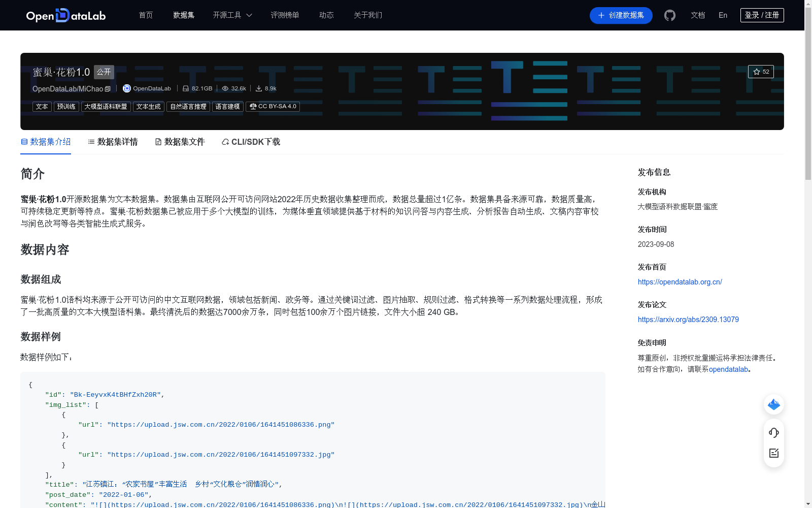Click the 大模型语料数据联盟 蜜度 text
The image size is (812, 508).
coord(678,207)
